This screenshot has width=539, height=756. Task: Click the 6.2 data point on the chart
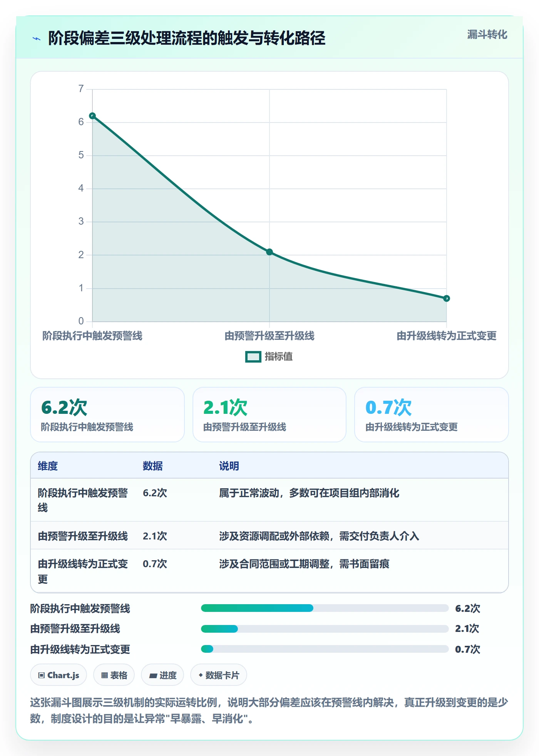92,116
